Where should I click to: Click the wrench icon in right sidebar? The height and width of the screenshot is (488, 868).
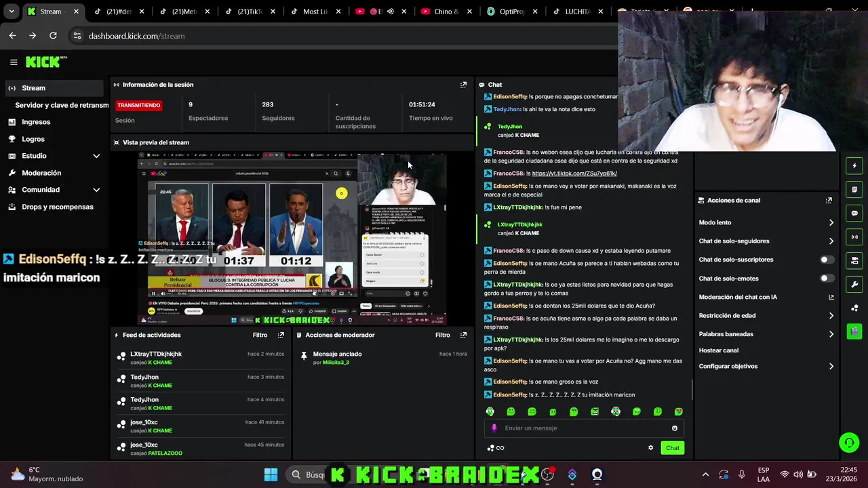coord(854,284)
